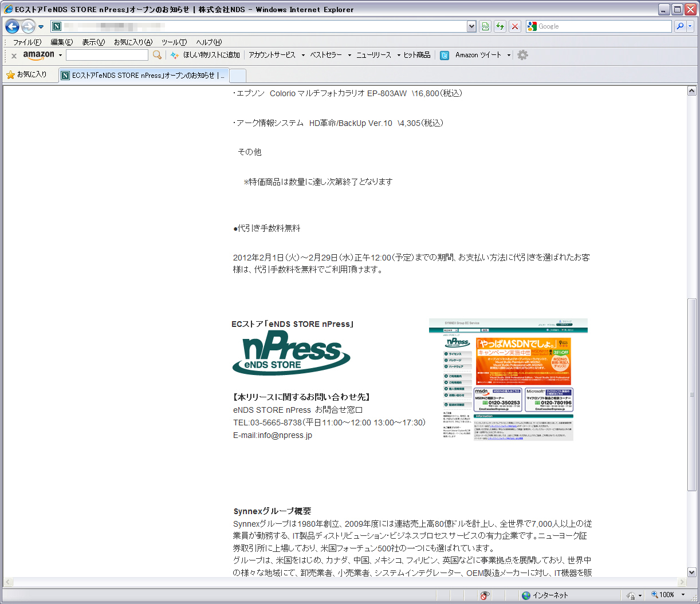Click the compatibility view icon
700x604 pixels.
485,26
